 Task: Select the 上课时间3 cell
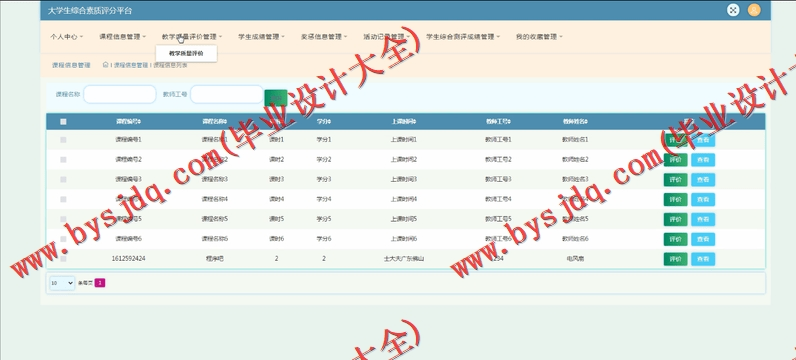point(404,179)
